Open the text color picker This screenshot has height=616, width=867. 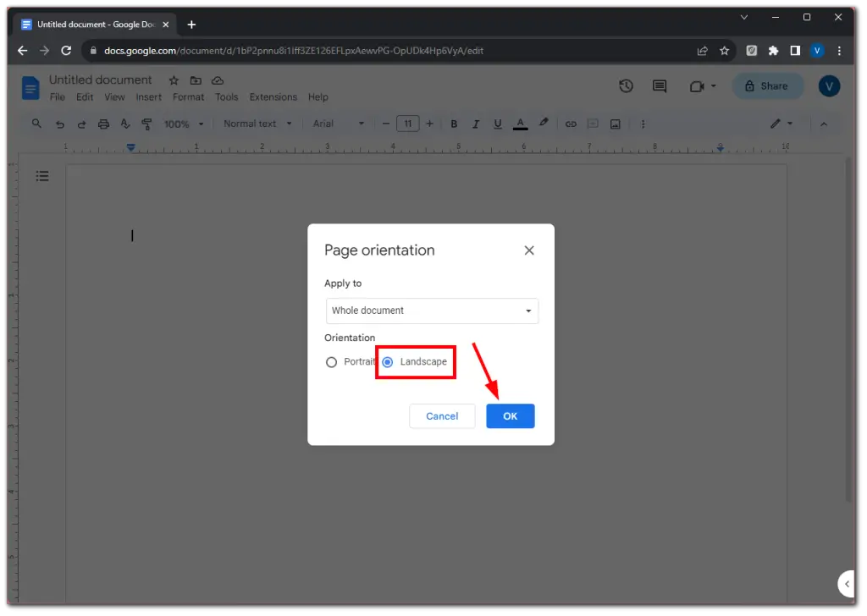coord(520,124)
